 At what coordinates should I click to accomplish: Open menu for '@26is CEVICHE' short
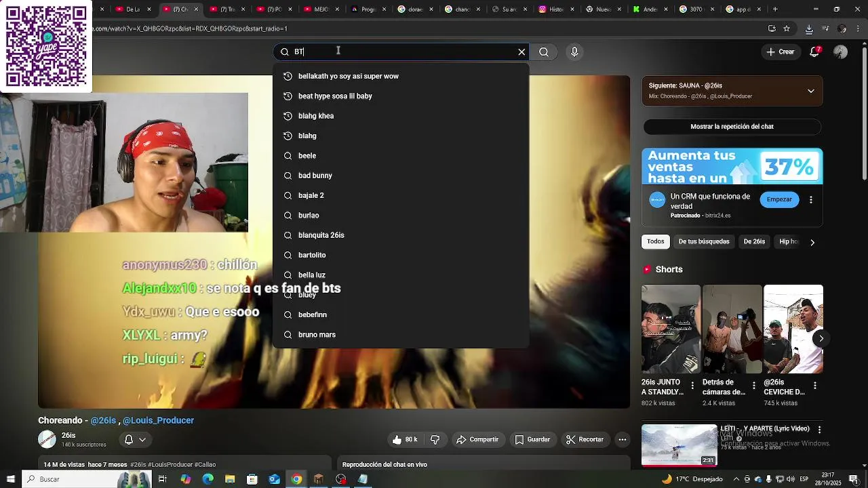(814, 386)
